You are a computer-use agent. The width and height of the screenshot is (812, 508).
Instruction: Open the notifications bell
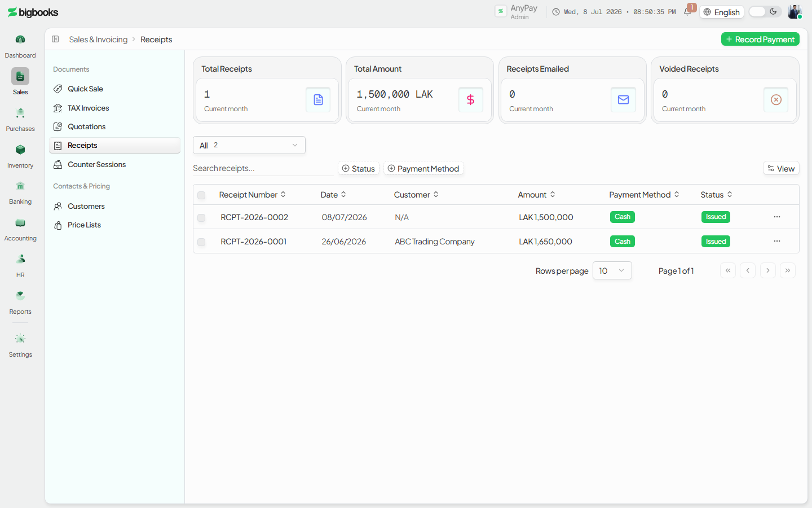coord(687,12)
